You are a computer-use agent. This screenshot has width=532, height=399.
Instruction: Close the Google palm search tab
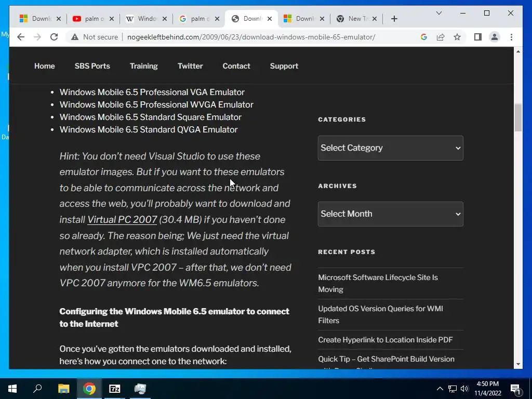(218, 19)
